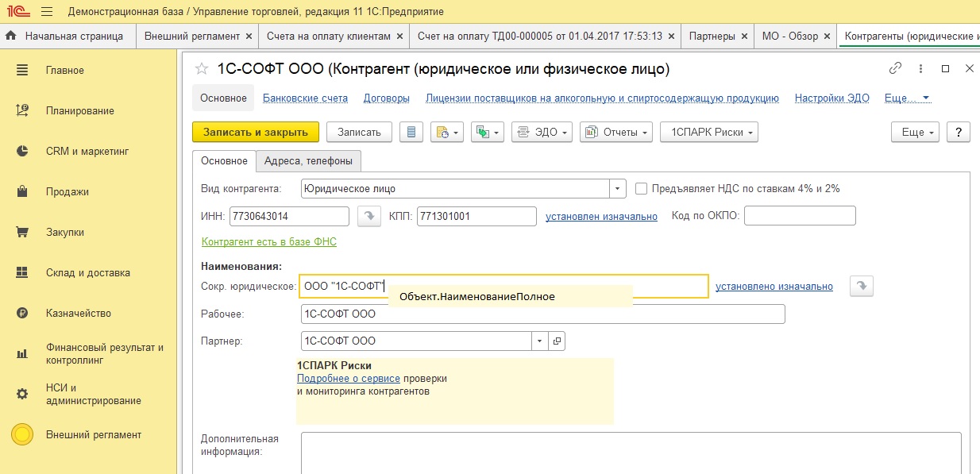Close the Счет на оплату ТД00-000005 tab

click(x=672, y=36)
